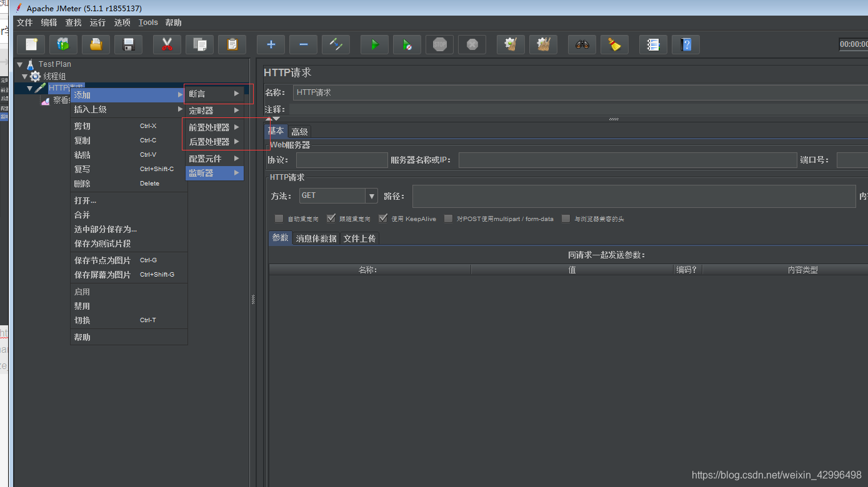Enable 对POST使用multipart / form-data checkbox
Image resolution: width=868 pixels, height=487 pixels.
[x=448, y=219]
